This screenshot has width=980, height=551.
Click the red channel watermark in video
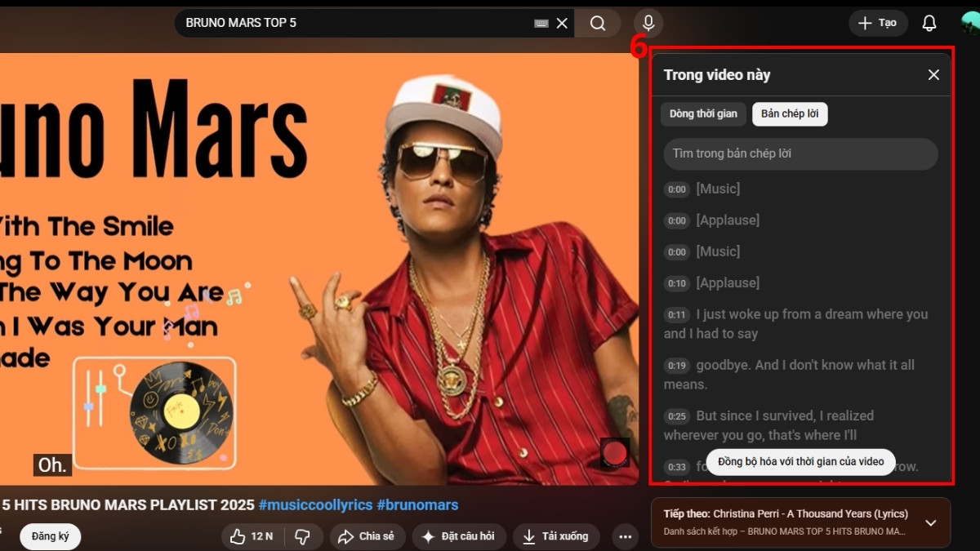[x=615, y=453]
